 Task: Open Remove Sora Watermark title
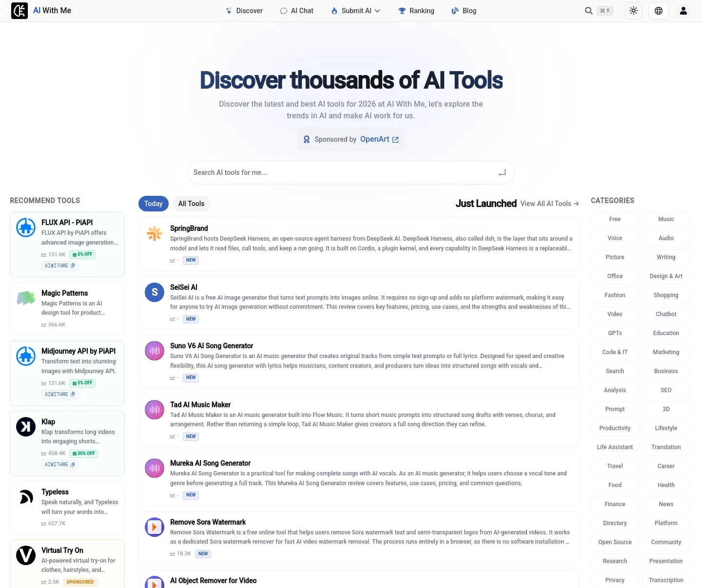tap(208, 522)
